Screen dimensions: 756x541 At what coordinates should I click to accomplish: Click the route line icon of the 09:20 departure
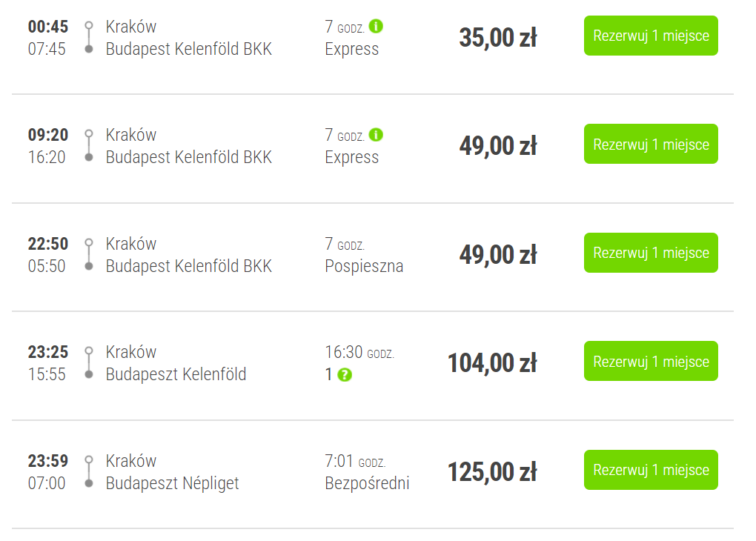89,145
